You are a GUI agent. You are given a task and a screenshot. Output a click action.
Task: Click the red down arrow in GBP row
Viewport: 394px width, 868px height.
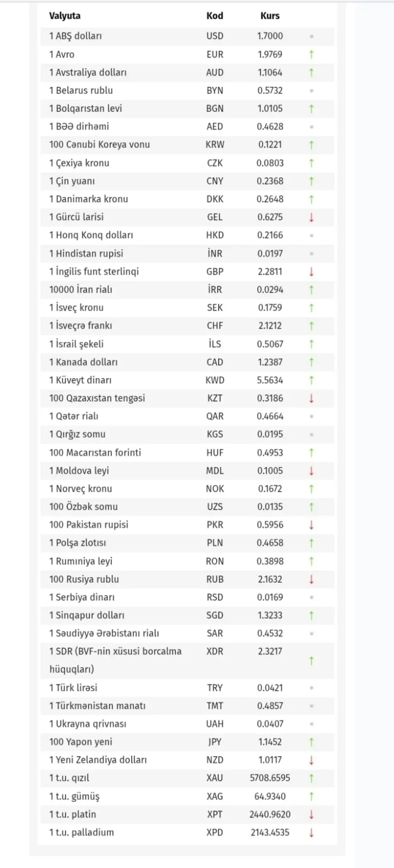click(311, 272)
